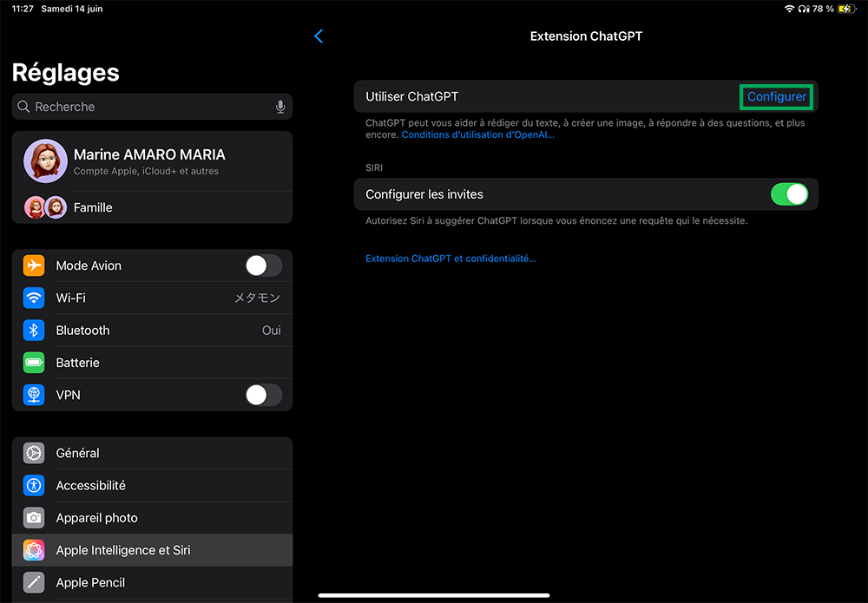
Task: Tap the Mode Avion airplane icon
Action: [x=34, y=265]
